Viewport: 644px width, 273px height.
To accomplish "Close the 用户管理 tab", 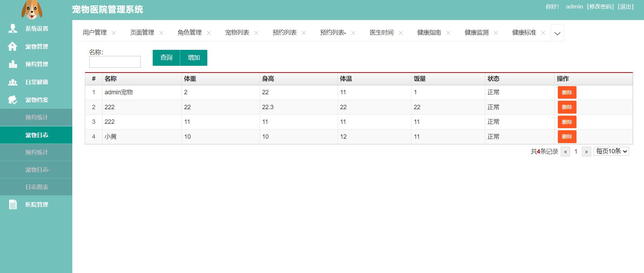I will [114, 33].
